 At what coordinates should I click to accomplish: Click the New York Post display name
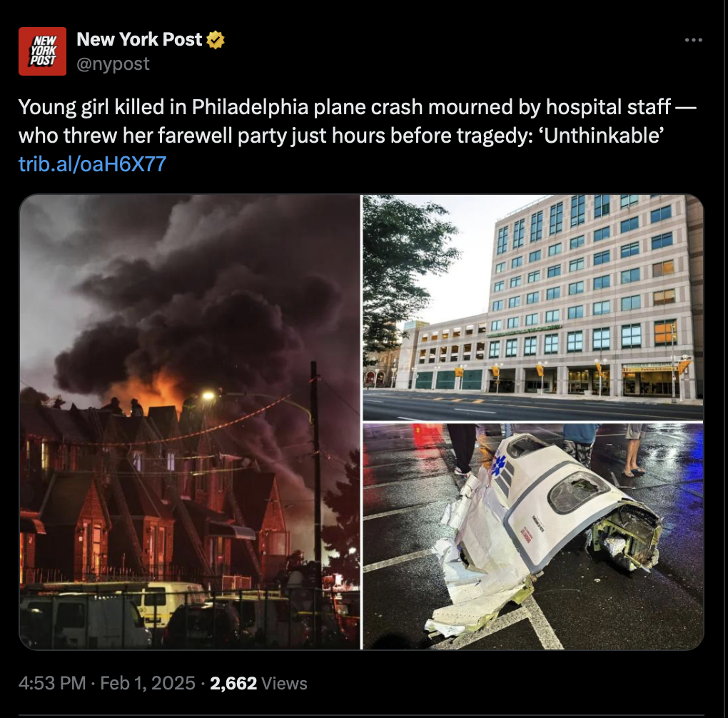pyautogui.click(x=139, y=39)
